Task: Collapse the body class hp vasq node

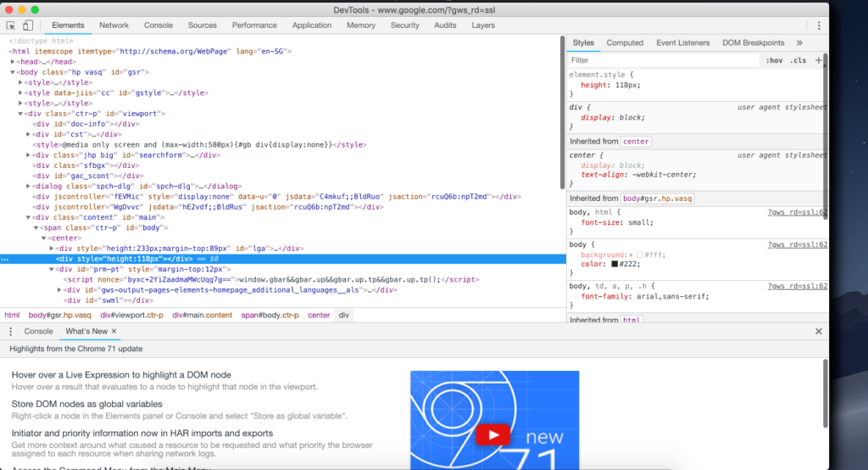Action: [13, 72]
